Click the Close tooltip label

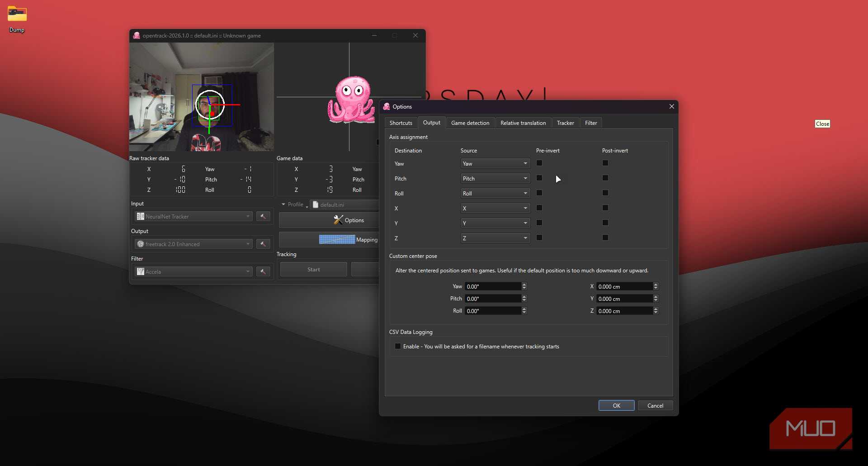click(822, 124)
